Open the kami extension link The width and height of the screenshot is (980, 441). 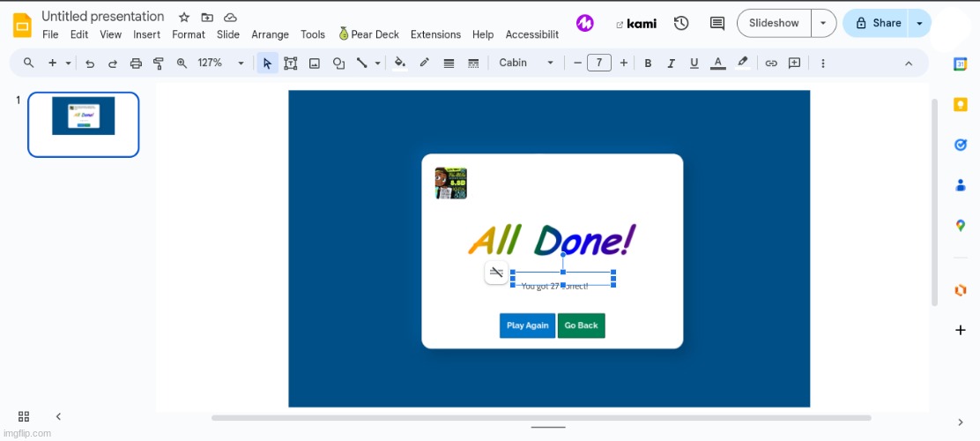[x=636, y=24]
